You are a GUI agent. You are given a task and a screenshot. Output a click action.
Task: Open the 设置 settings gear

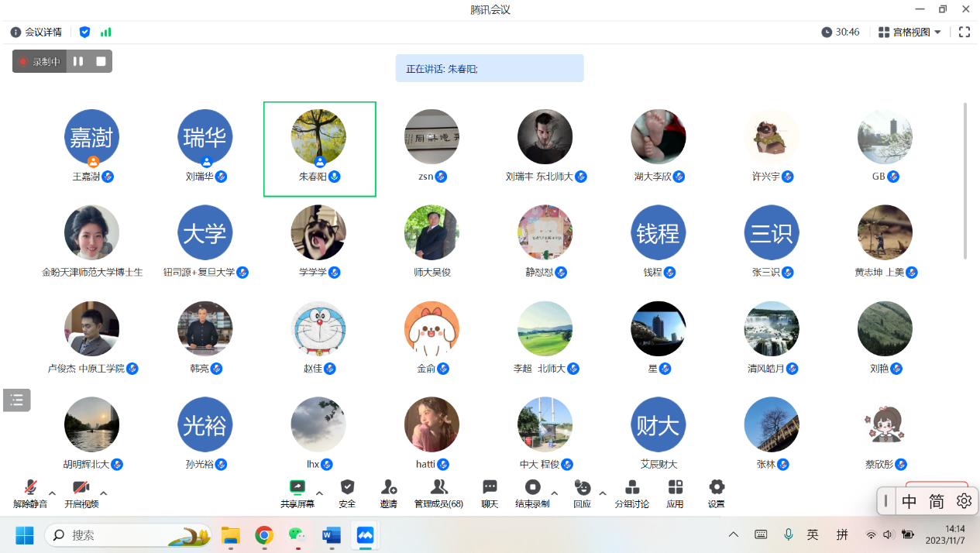(717, 488)
